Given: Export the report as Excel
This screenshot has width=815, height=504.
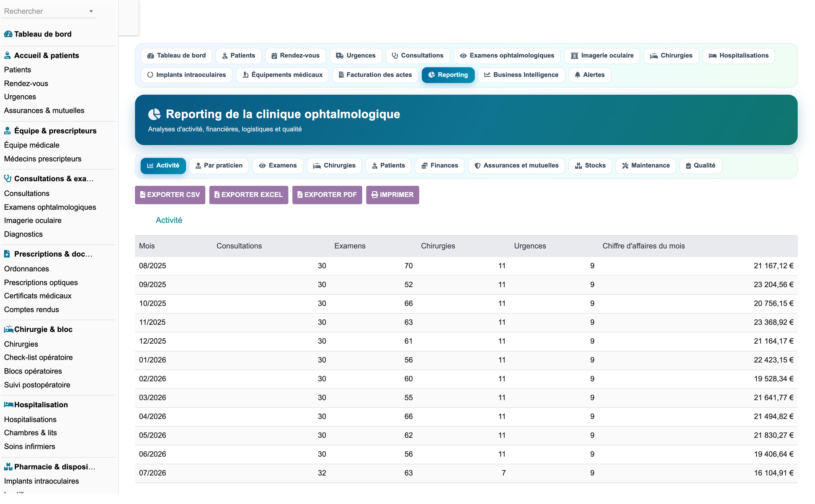Looking at the screenshot, I should [249, 195].
